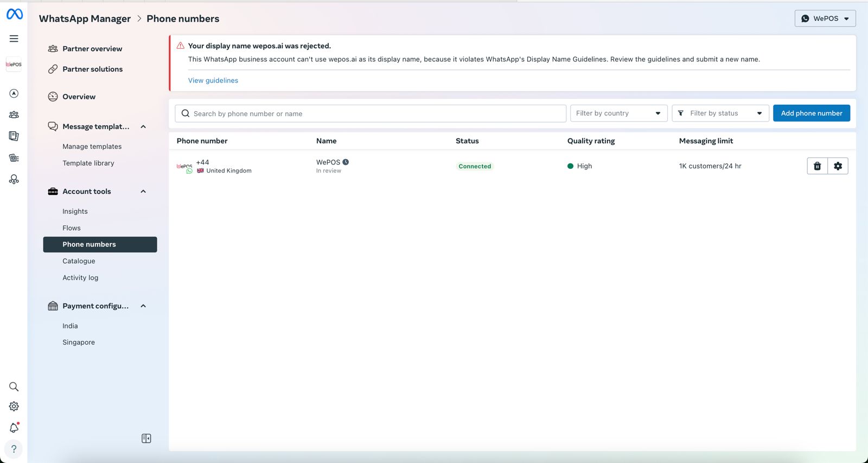Click the WePOS phone profile picture with WhatsApp badge
868x463 pixels.
click(184, 167)
